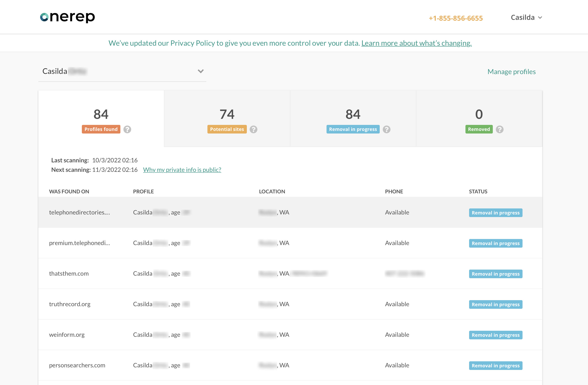Open the Casilda account menu
This screenshot has width=588, height=385.
click(526, 17)
